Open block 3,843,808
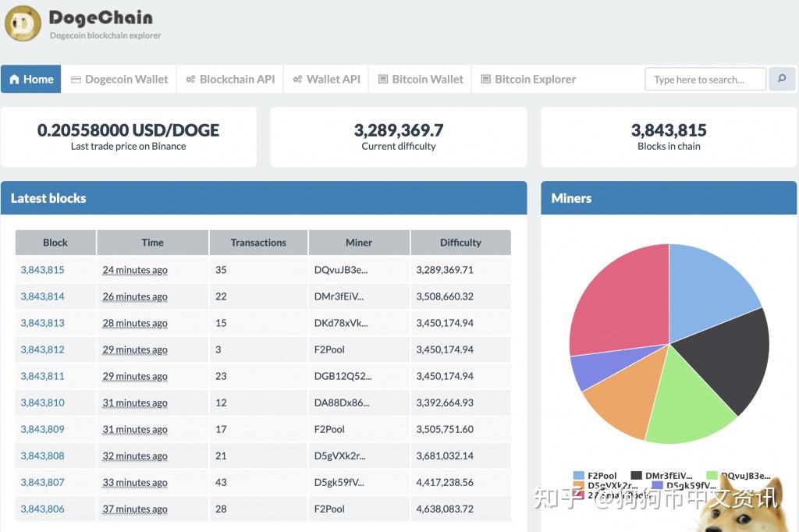 coord(42,455)
